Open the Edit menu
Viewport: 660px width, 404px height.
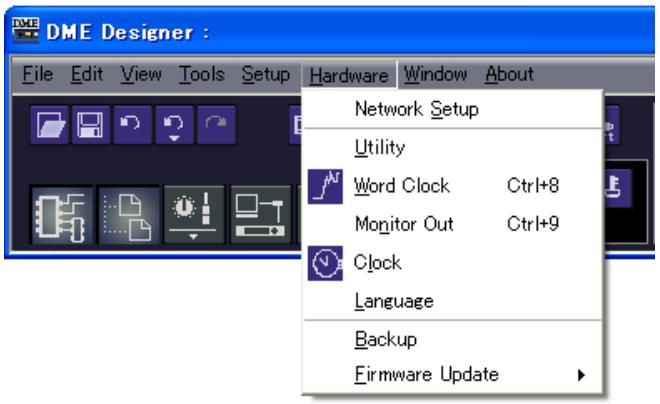click(x=87, y=74)
